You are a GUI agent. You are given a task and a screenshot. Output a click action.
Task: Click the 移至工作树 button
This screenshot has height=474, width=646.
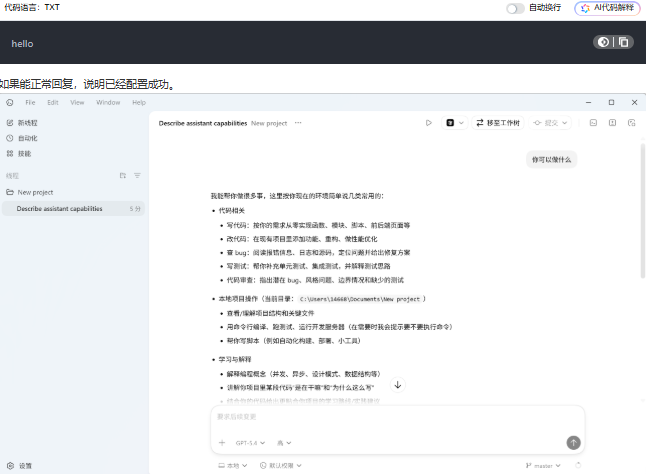498,123
